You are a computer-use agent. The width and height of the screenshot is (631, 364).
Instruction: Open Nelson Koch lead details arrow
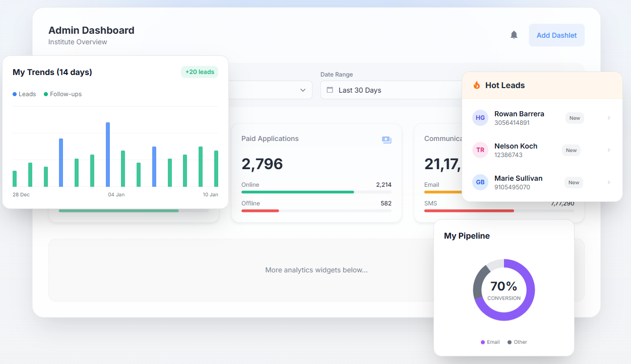pyautogui.click(x=608, y=150)
